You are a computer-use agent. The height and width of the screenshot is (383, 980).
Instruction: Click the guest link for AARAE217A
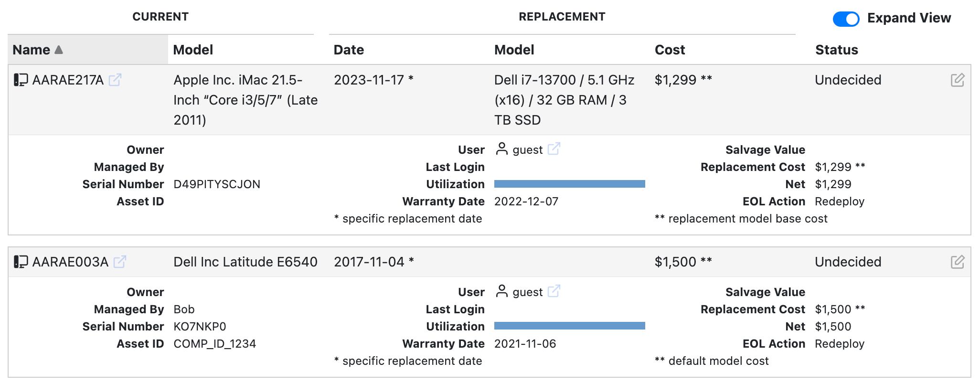click(527, 149)
